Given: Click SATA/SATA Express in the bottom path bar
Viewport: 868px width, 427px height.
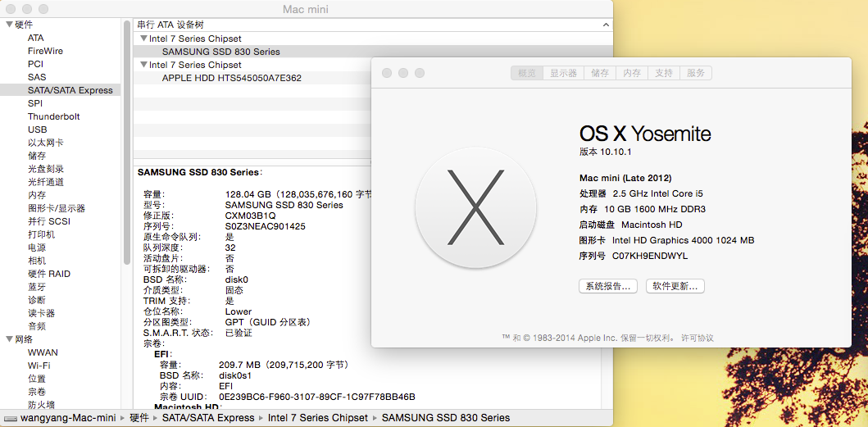Looking at the screenshot, I should pyautogui.click(x=208, y=418).
